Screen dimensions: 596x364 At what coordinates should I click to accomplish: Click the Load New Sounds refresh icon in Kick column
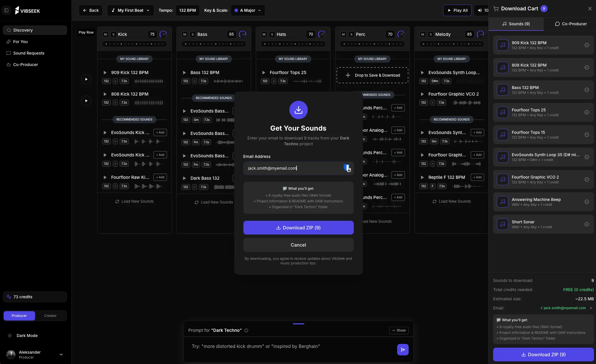[118, 201]
